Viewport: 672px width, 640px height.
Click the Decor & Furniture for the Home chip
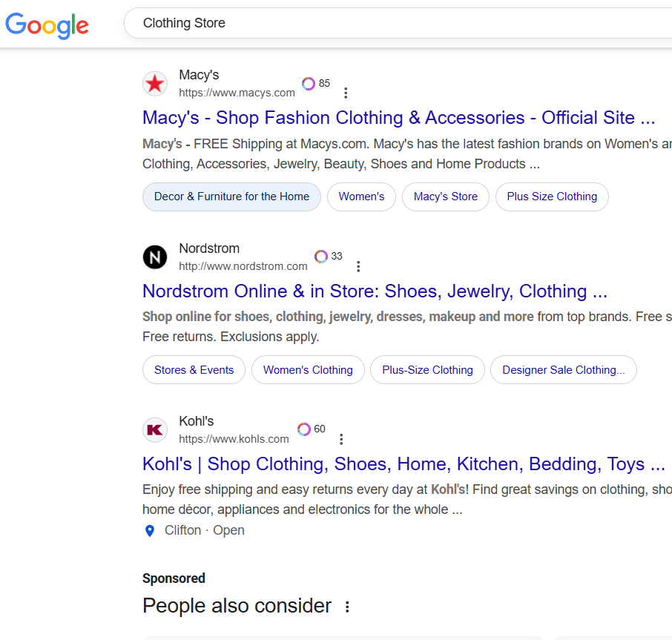coord(232,197)
